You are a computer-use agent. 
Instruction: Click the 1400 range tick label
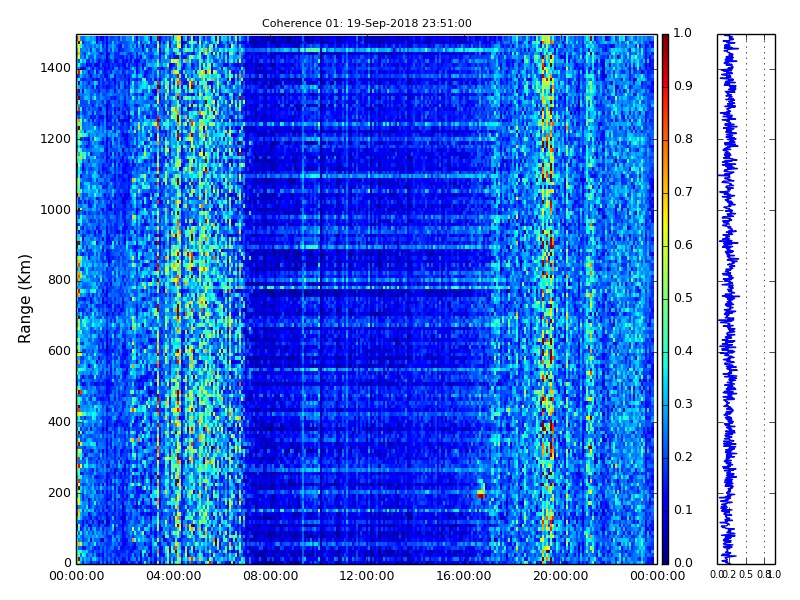click(56, 68)
